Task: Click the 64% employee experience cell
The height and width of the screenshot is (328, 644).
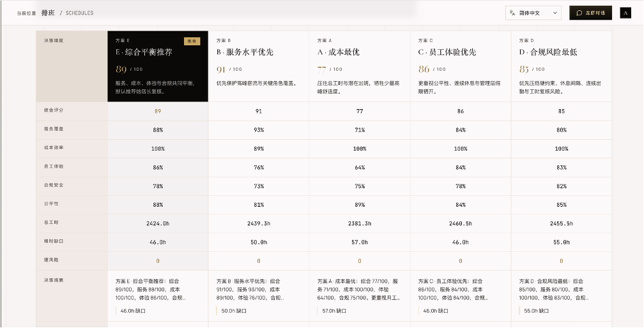Action: [360, 167]
